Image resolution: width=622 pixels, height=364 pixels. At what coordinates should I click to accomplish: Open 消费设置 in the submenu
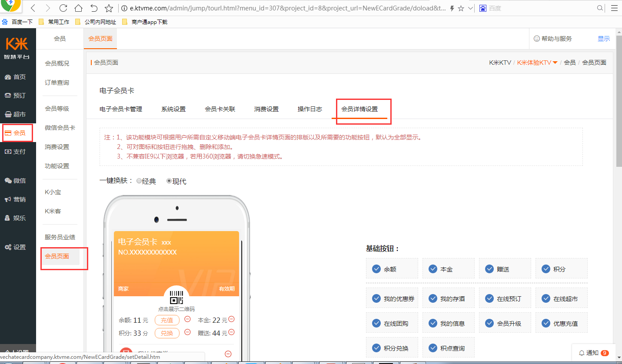click(57, 147)
